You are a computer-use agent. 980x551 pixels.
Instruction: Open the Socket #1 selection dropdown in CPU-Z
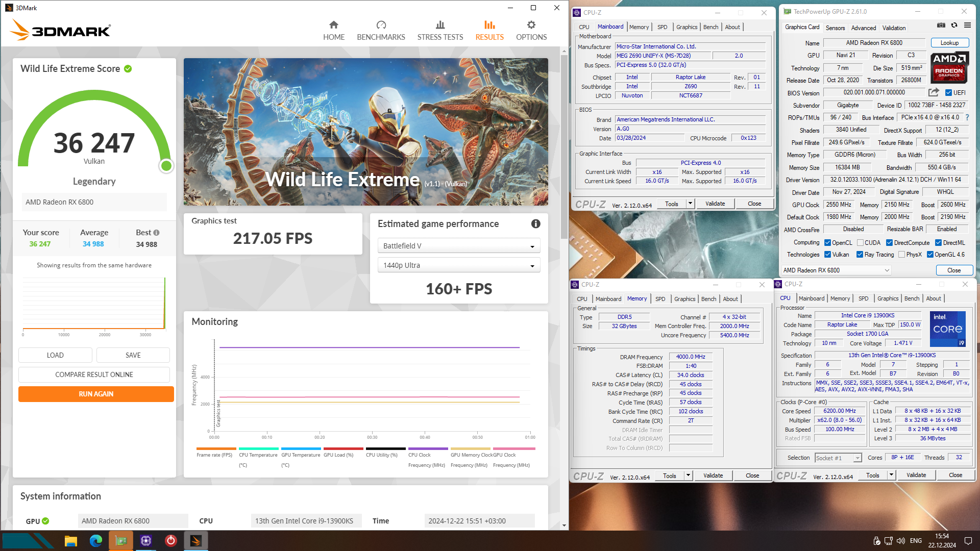point(839,458)
